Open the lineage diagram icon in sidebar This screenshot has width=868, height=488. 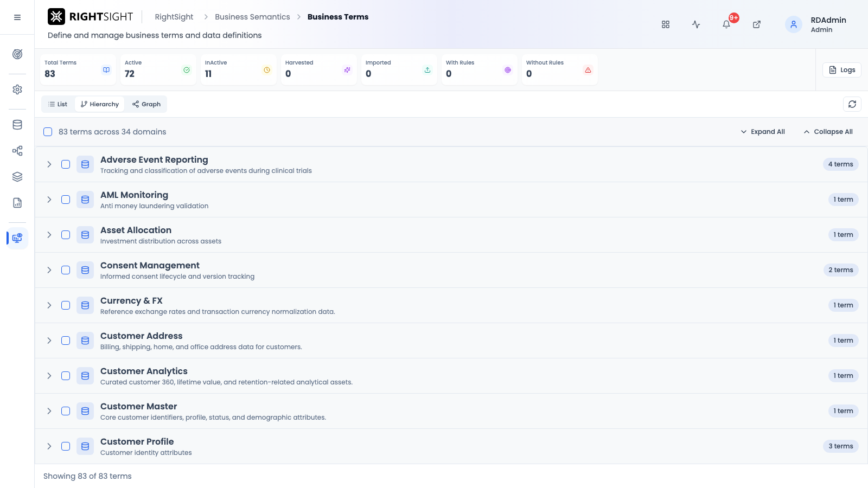point(17,151)
